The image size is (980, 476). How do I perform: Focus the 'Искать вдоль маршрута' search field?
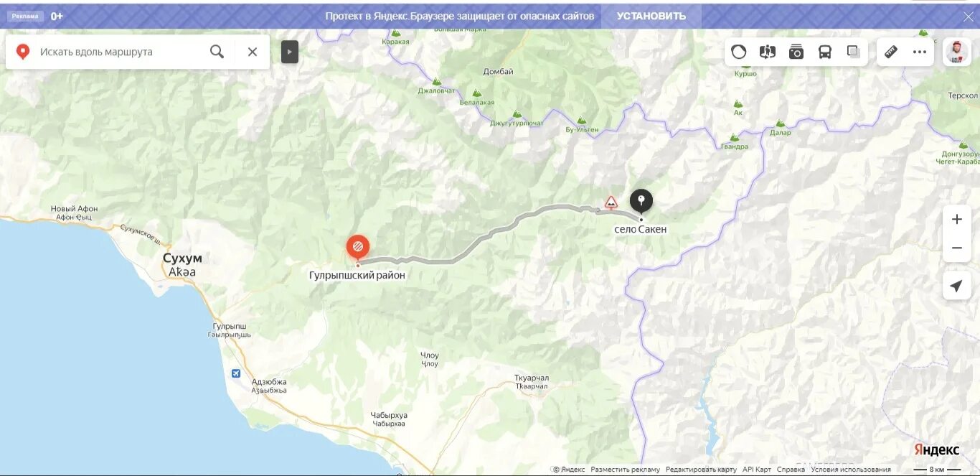pyautogui.click(x=119, y=52)
